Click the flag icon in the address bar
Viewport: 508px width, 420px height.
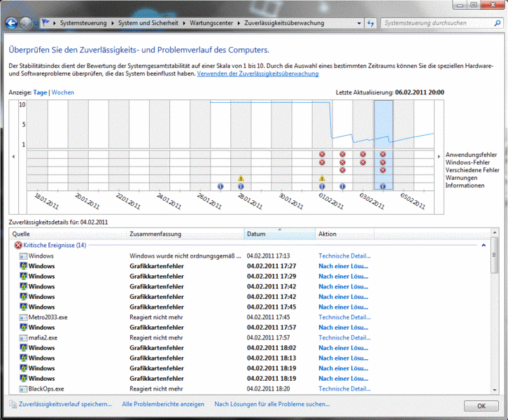[45, 22]
